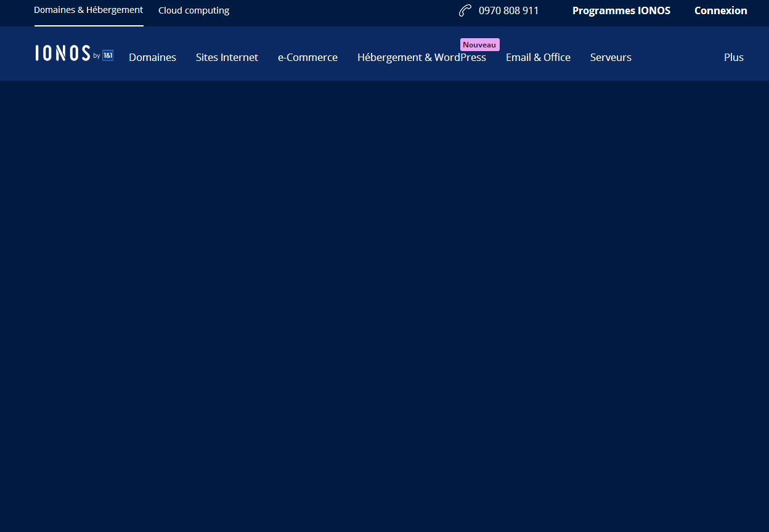The width and height of the screenshot is (769, 532).
Task: Switch to the Cloud computing tab
Action: [x=193, y=10]
